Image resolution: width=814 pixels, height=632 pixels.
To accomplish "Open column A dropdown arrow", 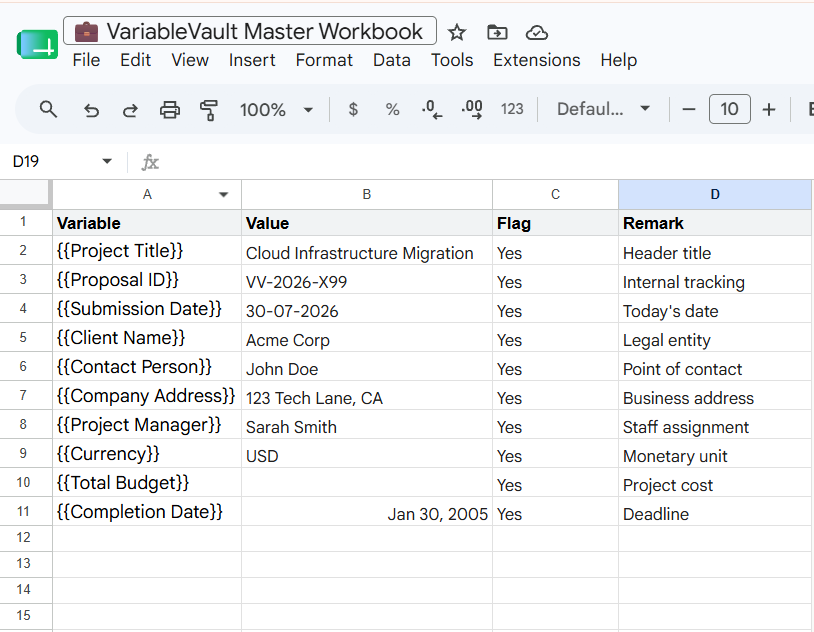I will point(224,195).
